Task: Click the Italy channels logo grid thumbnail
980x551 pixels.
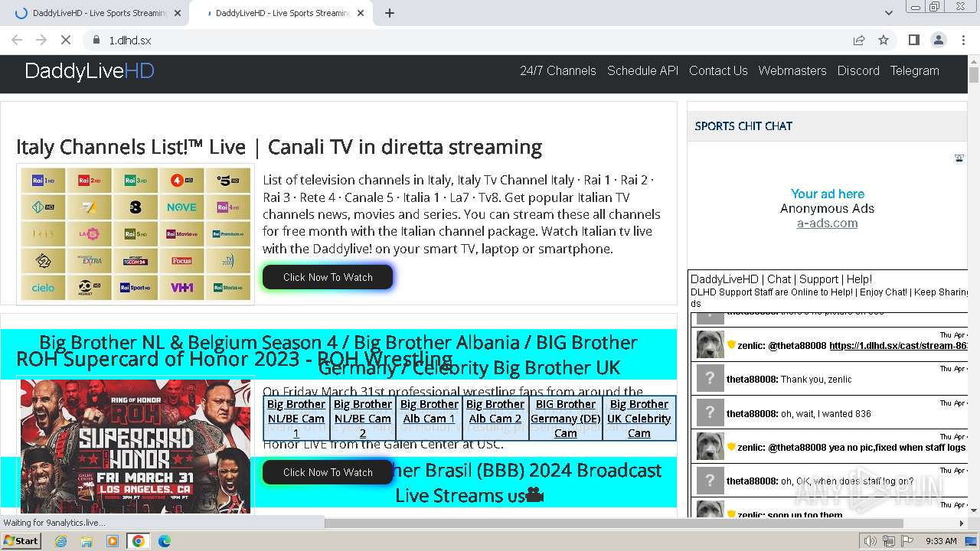Action: tap(136, 234)
